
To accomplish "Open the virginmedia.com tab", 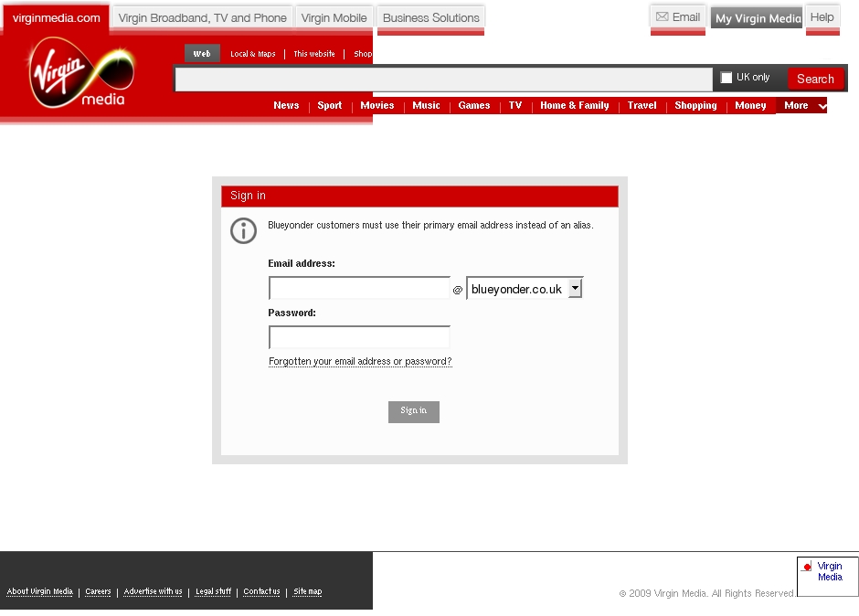I will (57, 18).
